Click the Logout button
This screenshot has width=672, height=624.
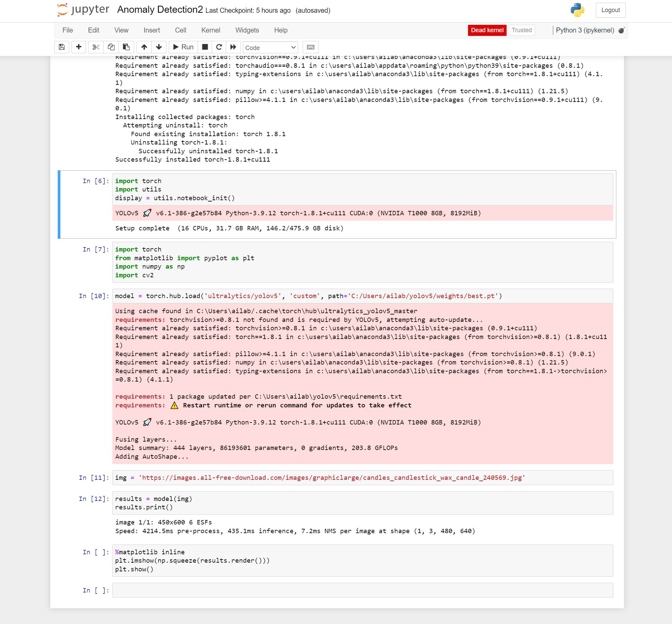[x=610, y=10]
